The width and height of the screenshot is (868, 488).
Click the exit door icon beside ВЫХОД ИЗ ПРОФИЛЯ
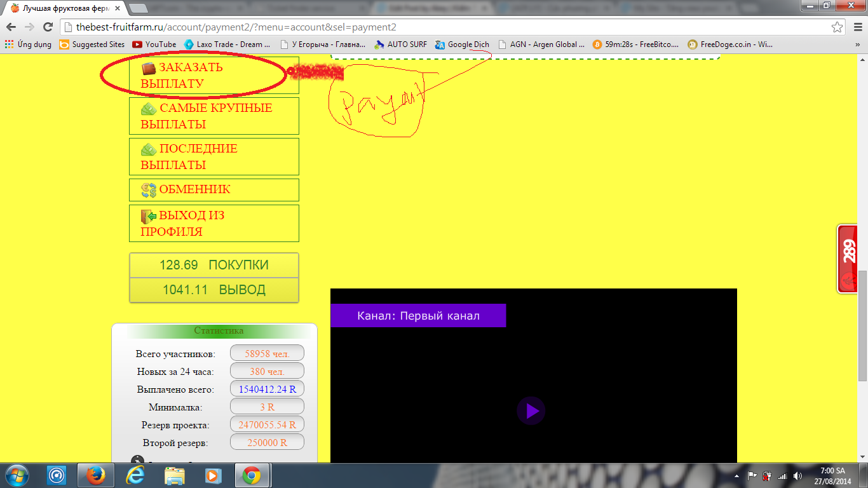click(x=149, y=216)
